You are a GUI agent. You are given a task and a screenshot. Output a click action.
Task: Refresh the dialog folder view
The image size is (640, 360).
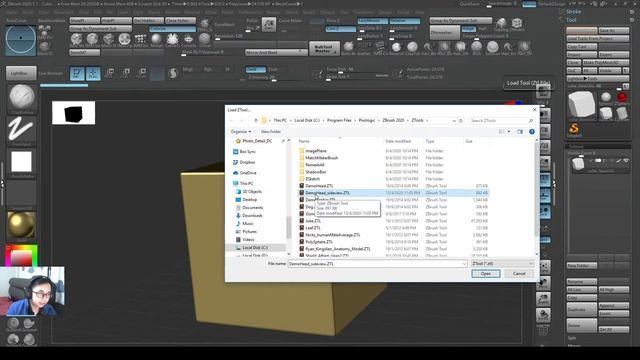point(461,120)
